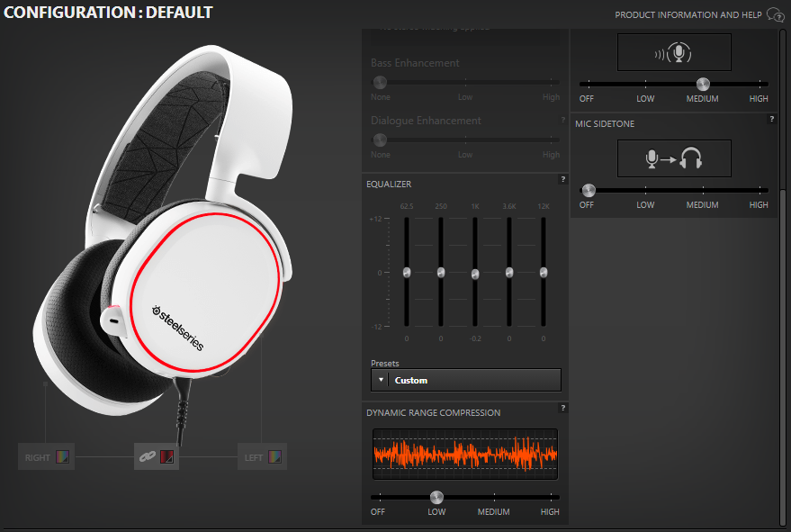Open the RIGHT zone color swatch
This screenshot has height=532, width=791.
(62, 456)
